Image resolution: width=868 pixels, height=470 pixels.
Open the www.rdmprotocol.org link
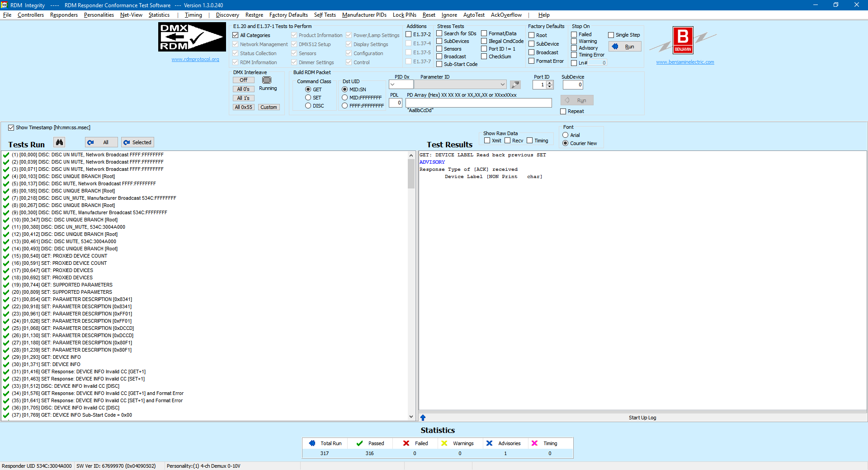click(195, 59)
